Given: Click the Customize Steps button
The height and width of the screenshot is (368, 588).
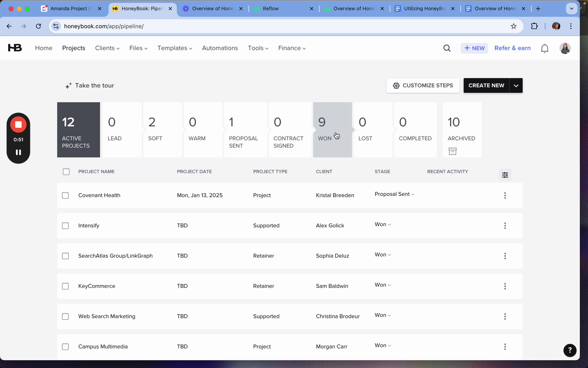Looking at the screenshot, I should pos(423,86).
